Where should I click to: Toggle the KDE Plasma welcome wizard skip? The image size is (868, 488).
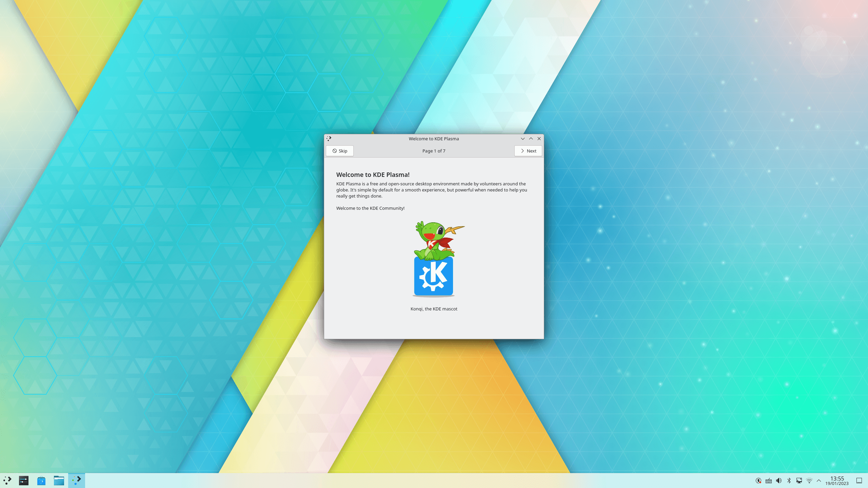pos(339,151)
